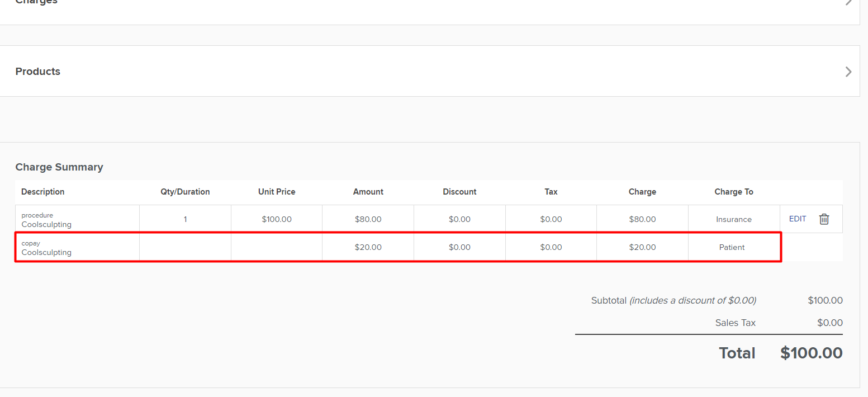
Task: Expand the Products section chevron
Action: (848, 72)
